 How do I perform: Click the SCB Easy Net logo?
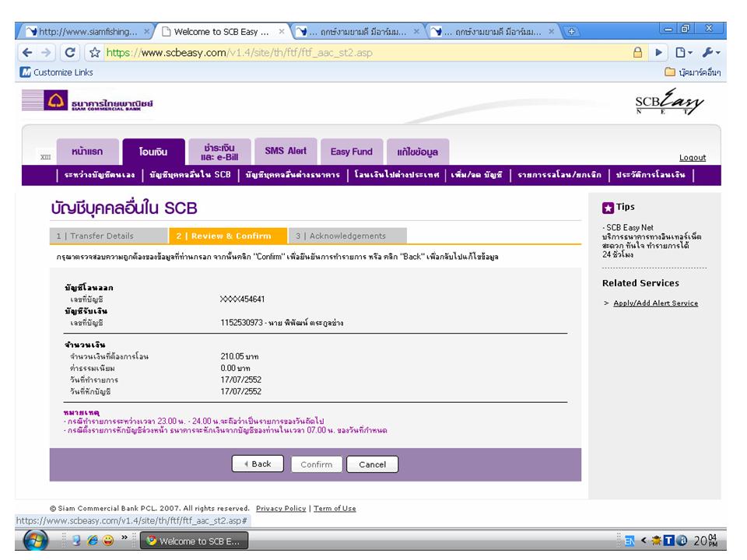pos(669,101)
